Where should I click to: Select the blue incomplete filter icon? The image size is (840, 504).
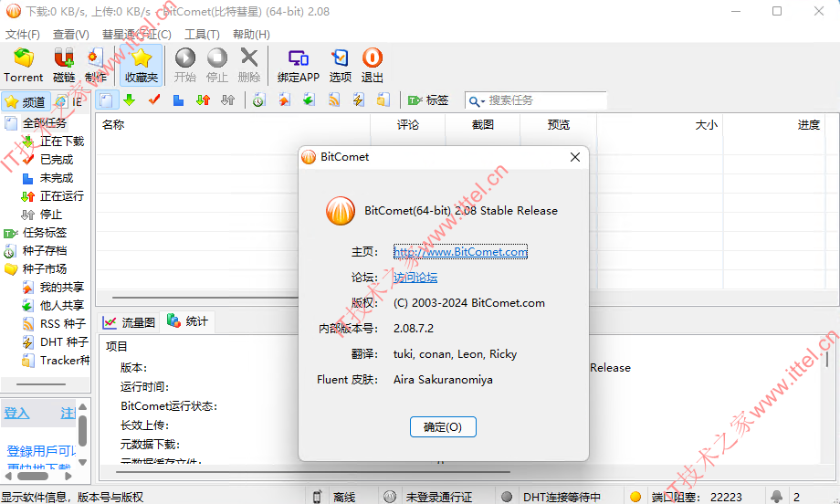click(178, 100)
